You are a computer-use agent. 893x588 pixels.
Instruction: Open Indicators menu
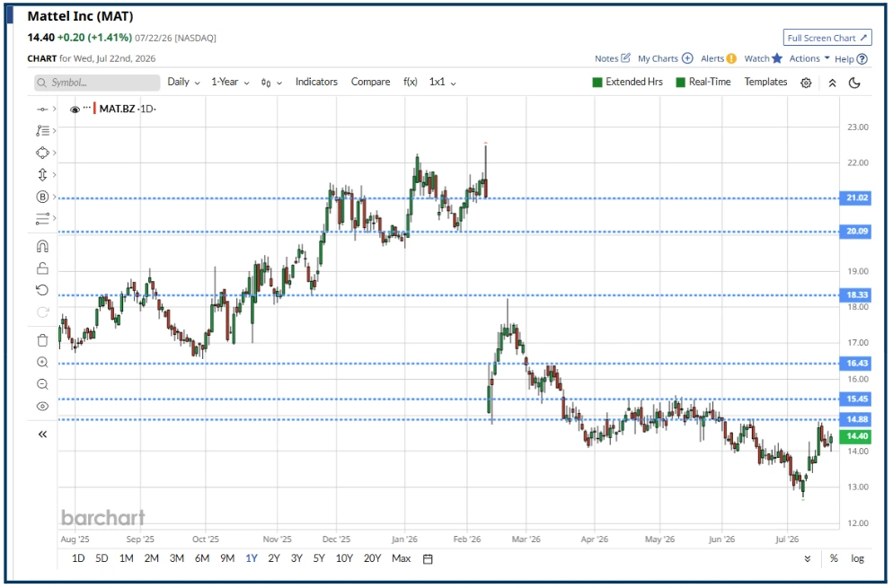[x=316, y=82]
